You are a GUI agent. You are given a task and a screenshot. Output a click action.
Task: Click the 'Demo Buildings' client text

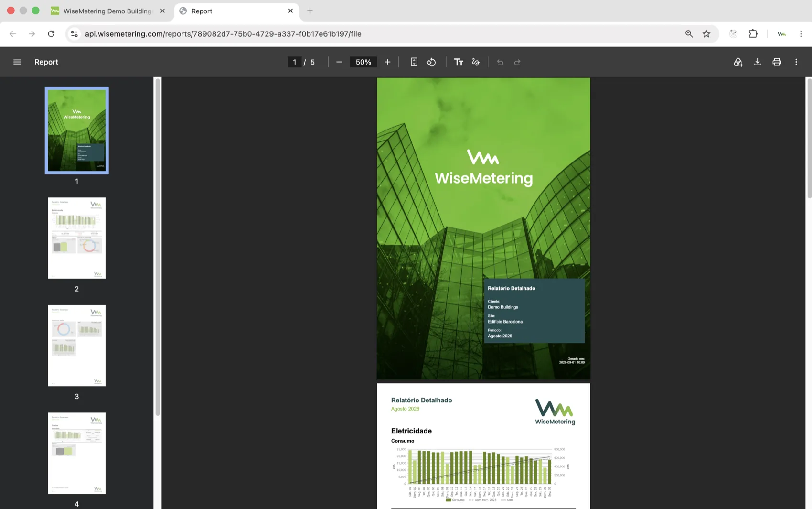[x=502, y=307]
